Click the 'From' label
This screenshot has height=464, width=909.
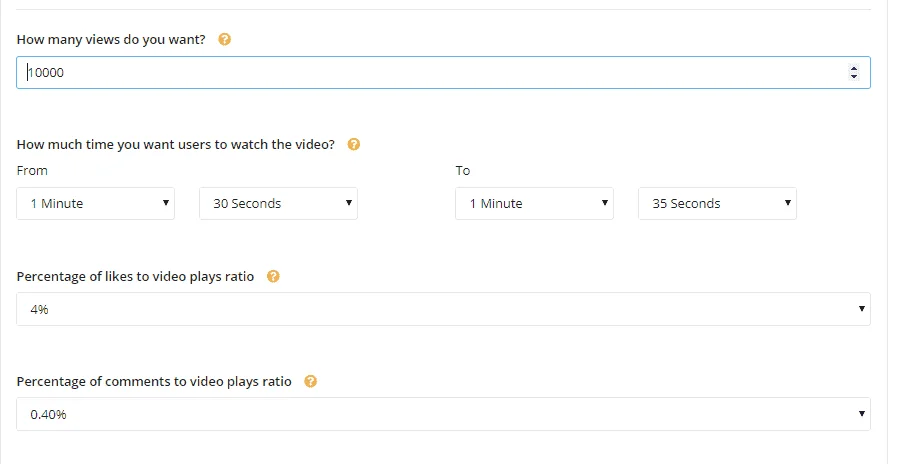point(32,171)
